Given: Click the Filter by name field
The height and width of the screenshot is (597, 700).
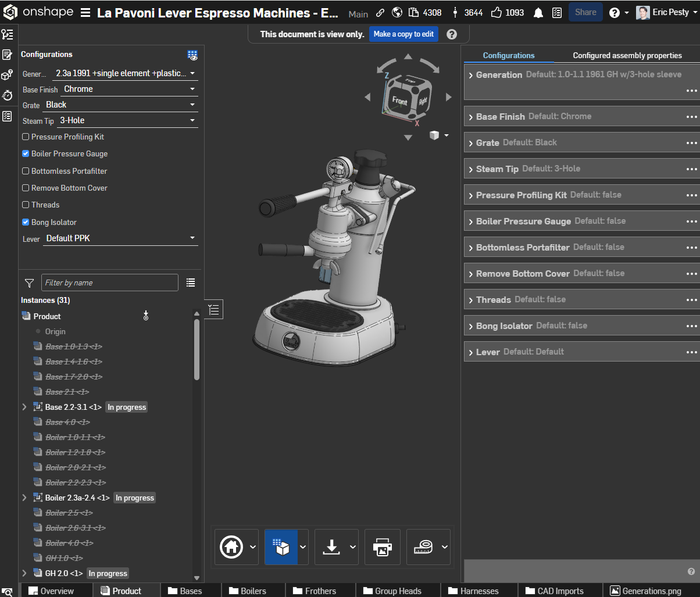Looking at the screenshot, I should pos(109,283).
